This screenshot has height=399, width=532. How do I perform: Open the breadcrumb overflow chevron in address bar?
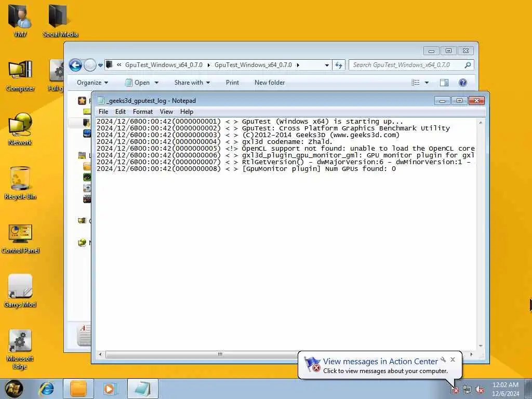click(119, 65)
